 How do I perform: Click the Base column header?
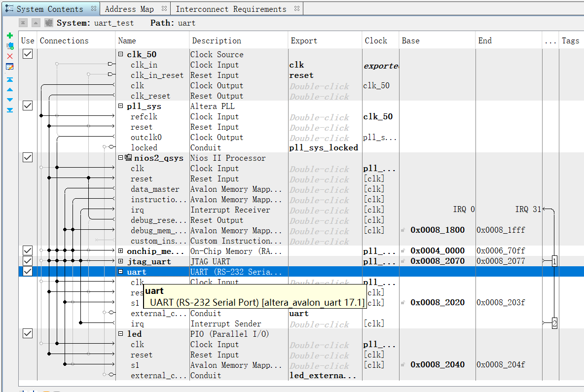[438, 40]
